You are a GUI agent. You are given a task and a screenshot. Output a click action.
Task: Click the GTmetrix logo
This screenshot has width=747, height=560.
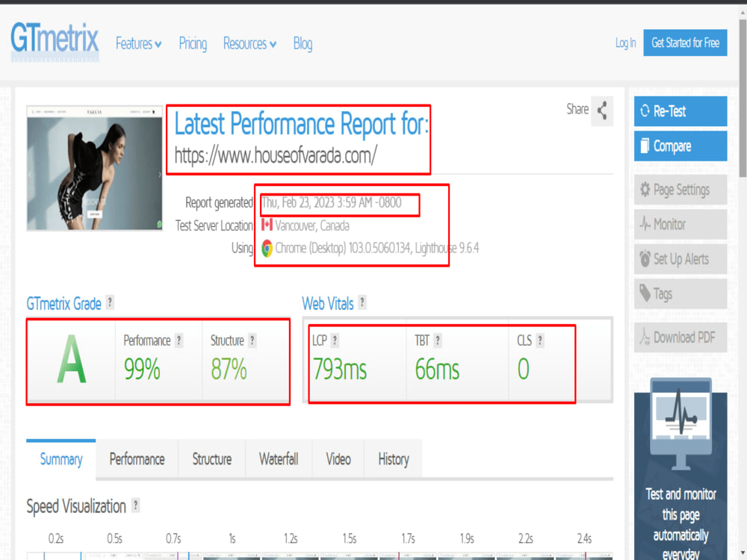pos(55,41)
